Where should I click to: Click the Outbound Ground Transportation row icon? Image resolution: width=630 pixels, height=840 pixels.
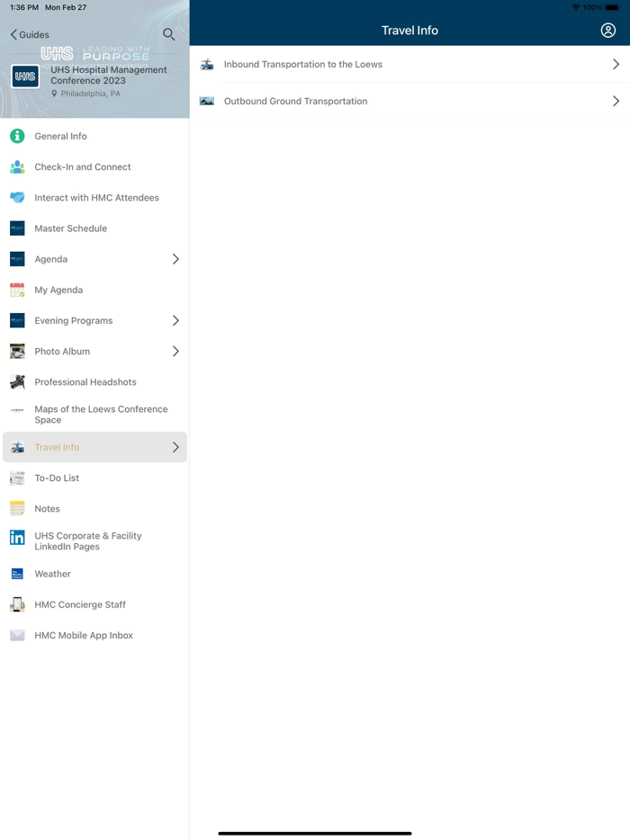coord(207,102)
